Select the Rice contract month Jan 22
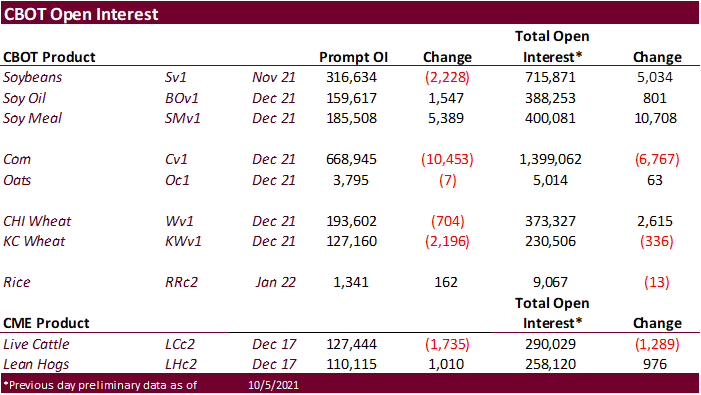The width and height of the screenshot is (701, 395). (275, 282)
